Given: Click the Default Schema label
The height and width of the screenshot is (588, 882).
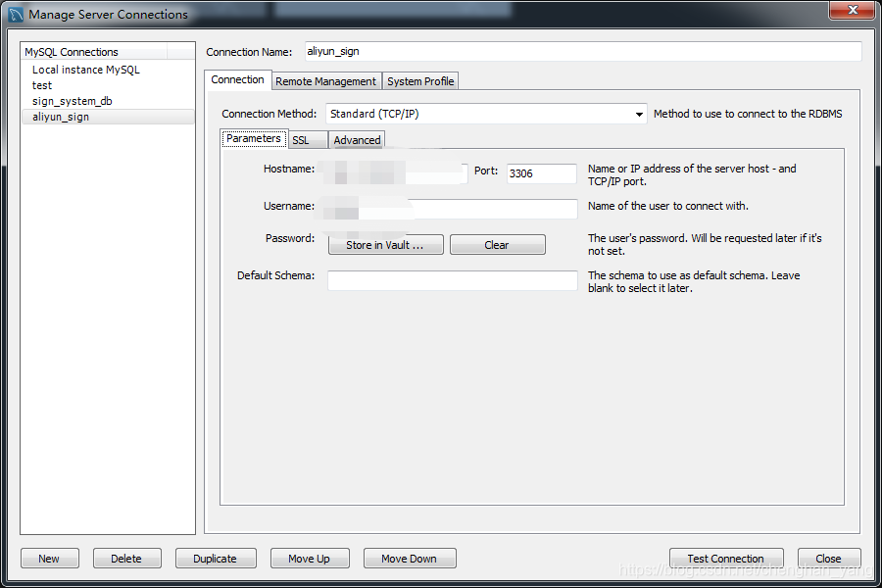Looking at the screenshot, I should (275, 275).
